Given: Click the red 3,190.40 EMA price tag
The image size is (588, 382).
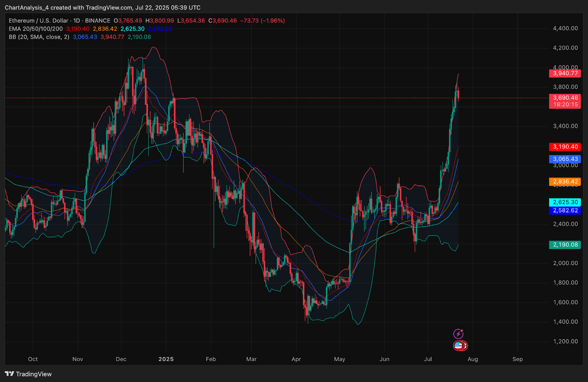Looking at the screenshot, I should point(565,147).
